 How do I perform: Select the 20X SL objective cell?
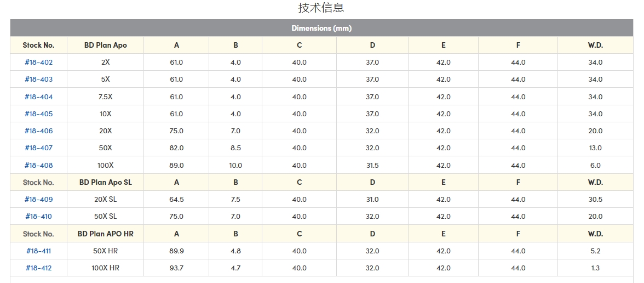(x=106, y=200)
